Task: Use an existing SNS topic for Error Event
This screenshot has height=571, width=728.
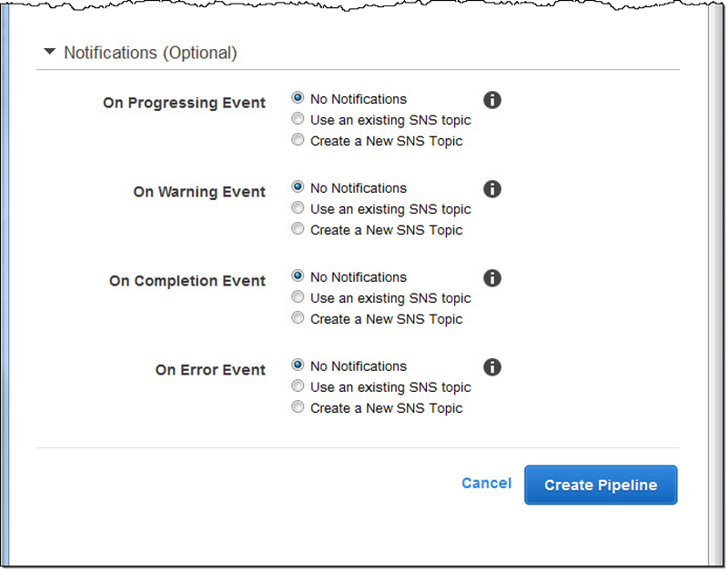Action: tap(298, 386)
